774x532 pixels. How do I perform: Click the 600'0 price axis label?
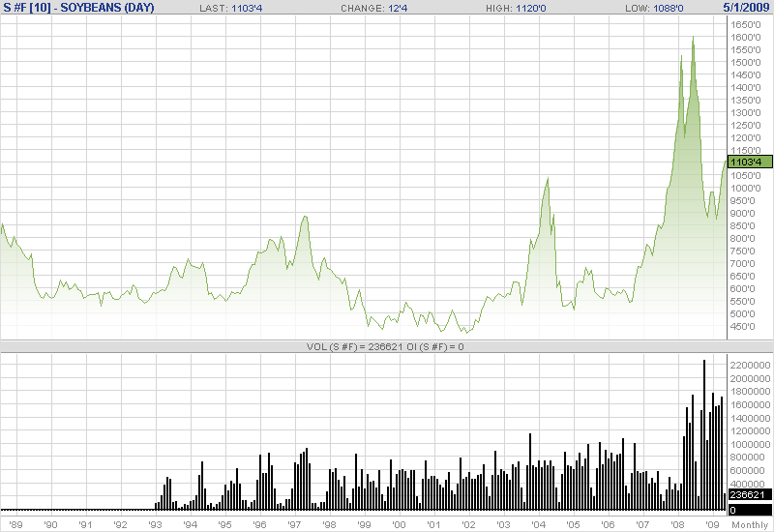pyautogui.click(x=743, y=288)
